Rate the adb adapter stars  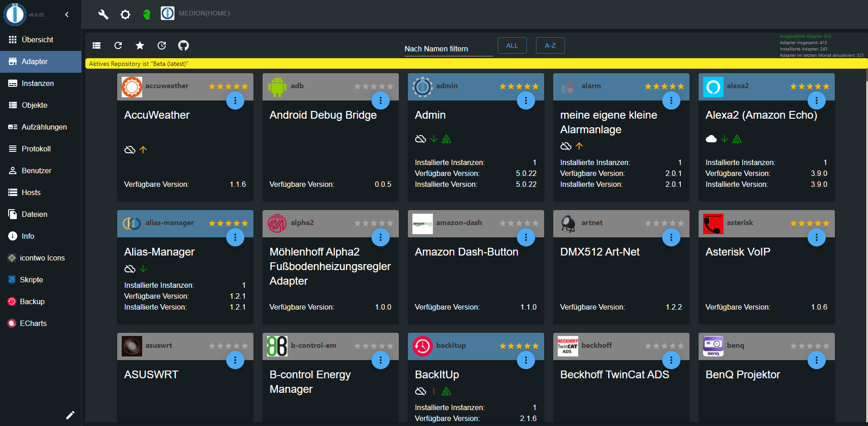click(x=374, y=86)
